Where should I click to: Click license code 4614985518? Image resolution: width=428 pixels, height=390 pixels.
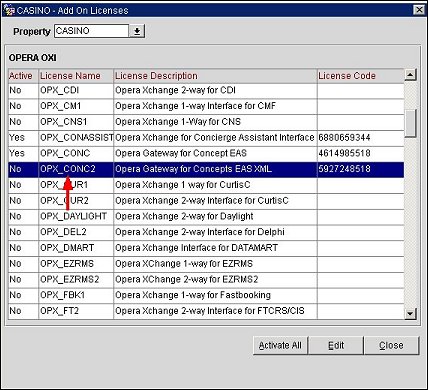click(x=344, y=153)
